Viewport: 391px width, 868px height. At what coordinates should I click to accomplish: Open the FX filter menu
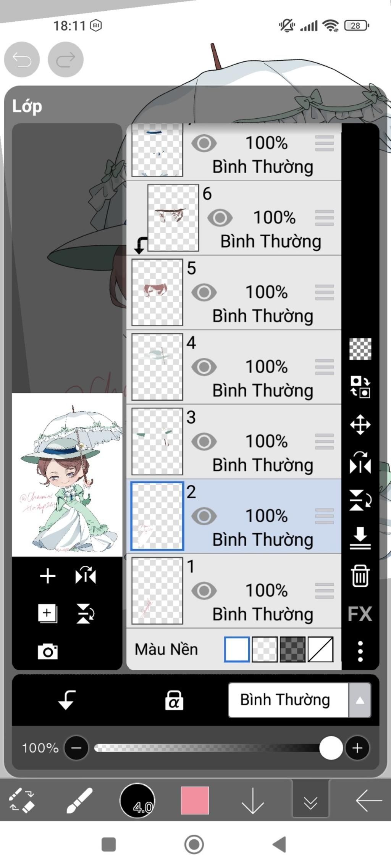(360, 614)
